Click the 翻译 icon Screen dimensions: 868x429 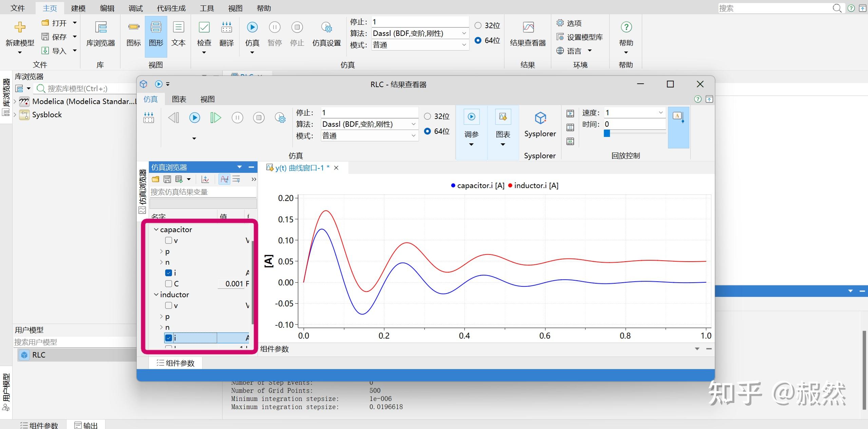pyautogui.click(x=226, y=27)
